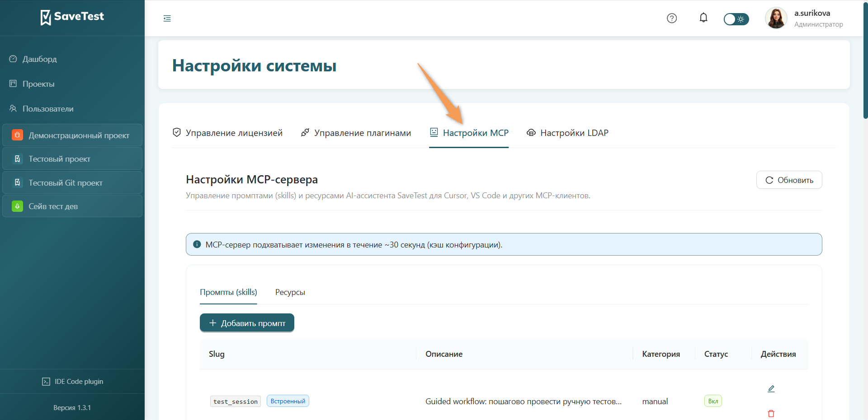The height and width of the screenshot is (420, 868).
Task: Click the Описание column header
Action: pos(444,354)
